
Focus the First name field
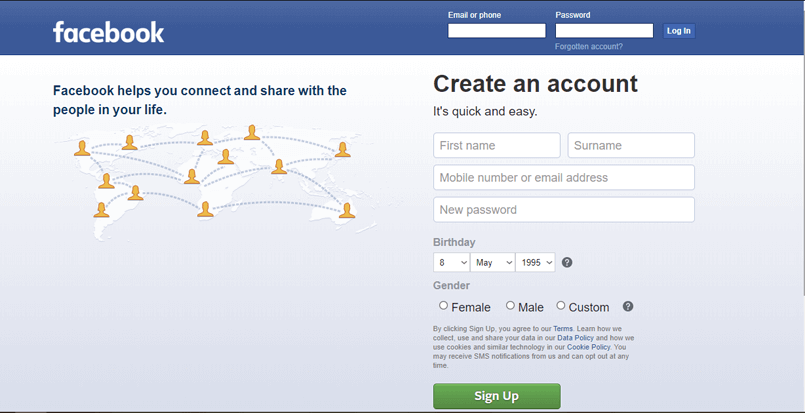496,145
